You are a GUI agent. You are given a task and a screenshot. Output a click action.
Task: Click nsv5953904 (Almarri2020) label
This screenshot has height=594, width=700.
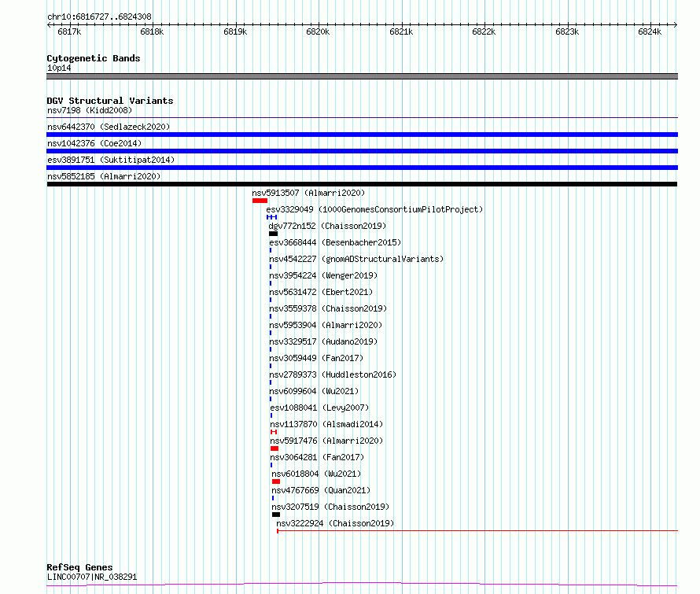326,325
